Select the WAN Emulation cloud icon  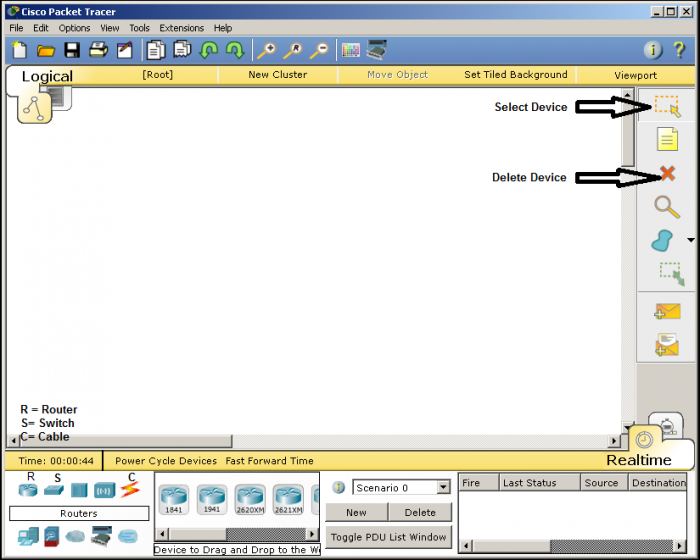[x=75, y=536]
